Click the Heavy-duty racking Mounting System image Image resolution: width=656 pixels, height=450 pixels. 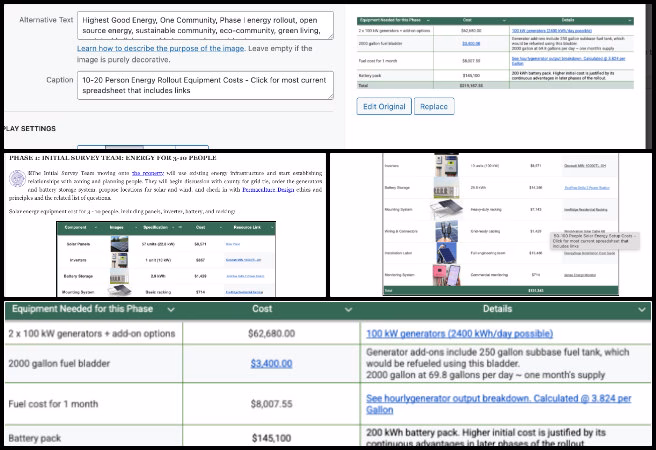(x=446, y=209)
